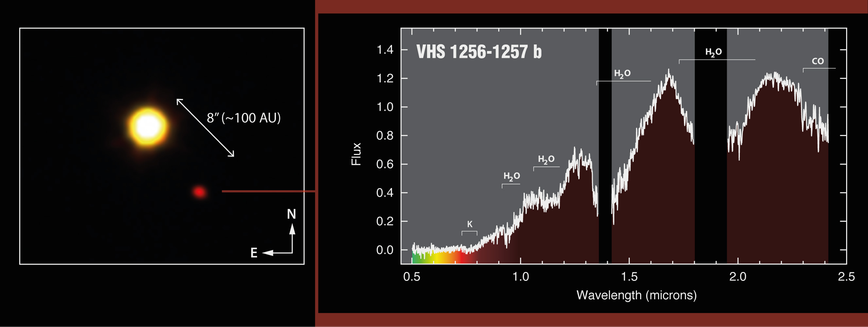Screen dimensions: 868x327
Task: Select the 8″ (~100 AU) separation label
Action: (x=244, y=118)
